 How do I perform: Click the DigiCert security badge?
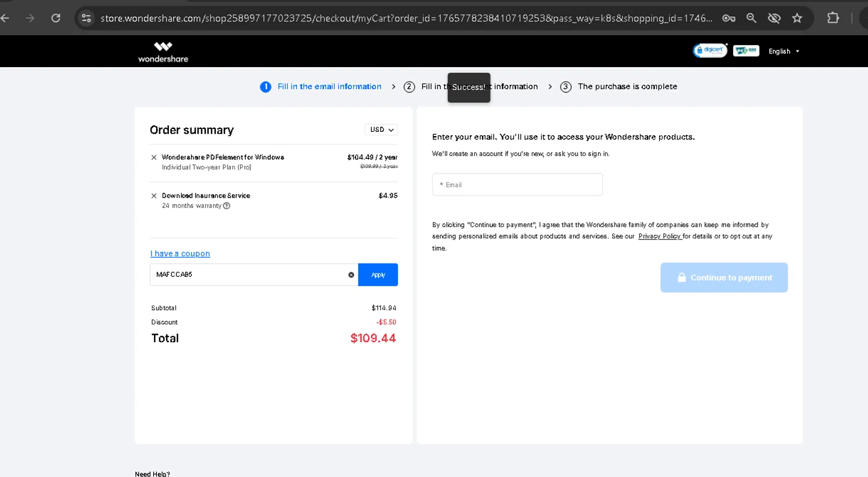pos(710,50)
